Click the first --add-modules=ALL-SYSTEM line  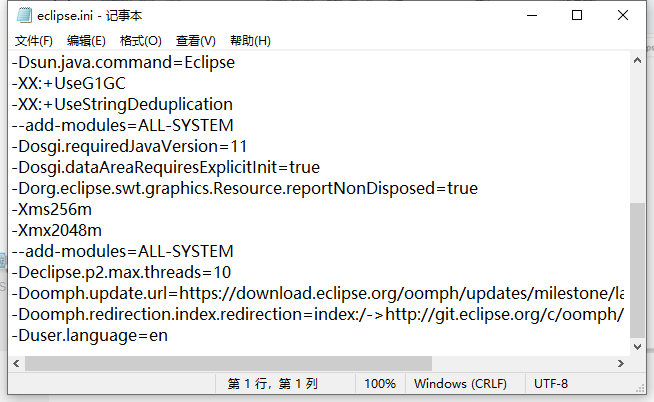pos(123,125)
